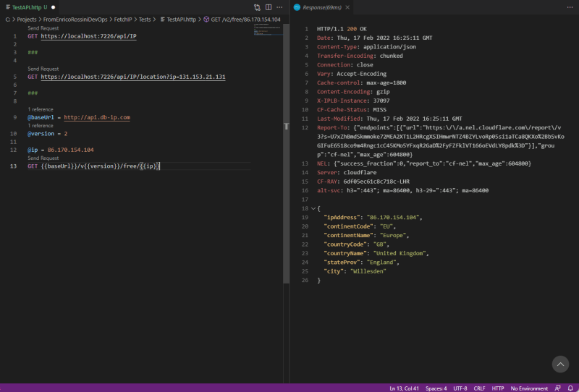Click the CF-RAY header line
579x392 pixels.
point(363,182)
